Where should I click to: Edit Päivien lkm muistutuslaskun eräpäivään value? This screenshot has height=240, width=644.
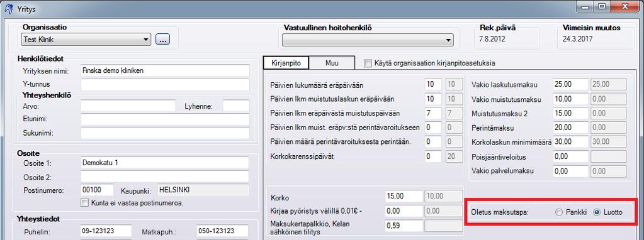point(433,99)
